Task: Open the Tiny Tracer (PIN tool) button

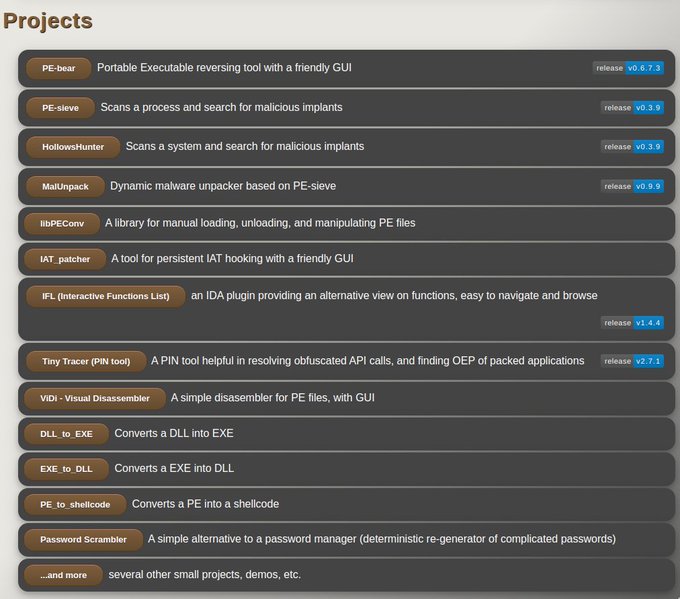Action: [x=86, y=361]
